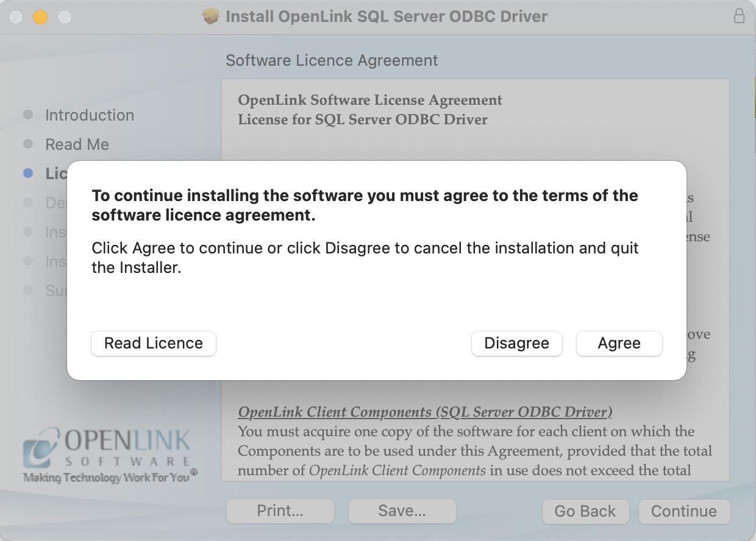Click the OpenLink Software License Agreement title text

click(370, 100)
